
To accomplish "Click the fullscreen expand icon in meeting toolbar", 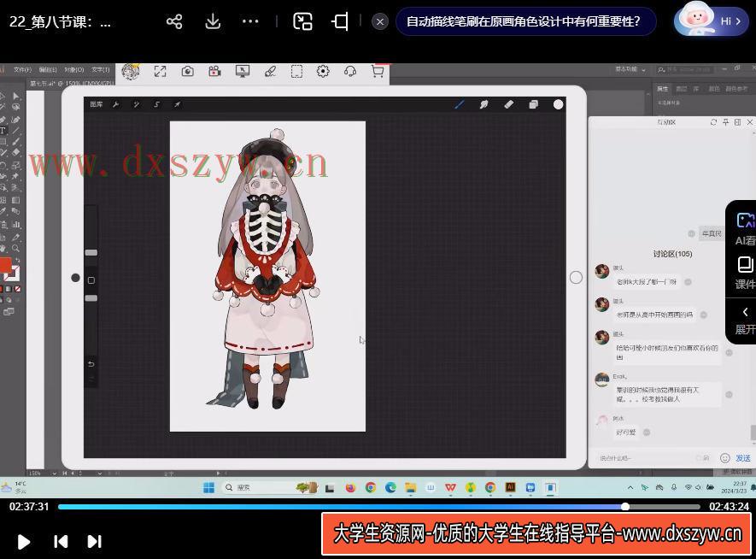I will 160,72.
